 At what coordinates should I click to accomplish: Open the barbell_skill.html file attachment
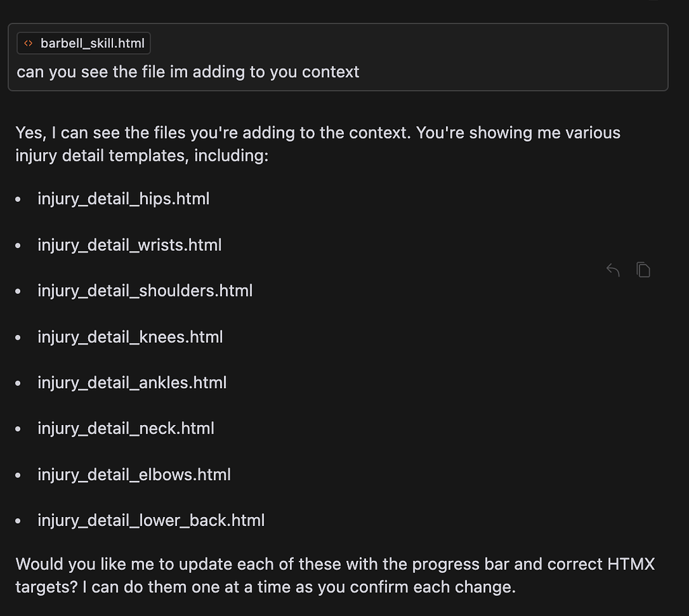tap(83, 43)
